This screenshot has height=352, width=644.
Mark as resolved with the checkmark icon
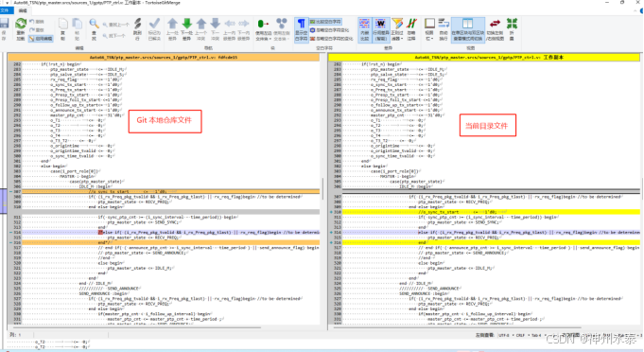point(154,28)
